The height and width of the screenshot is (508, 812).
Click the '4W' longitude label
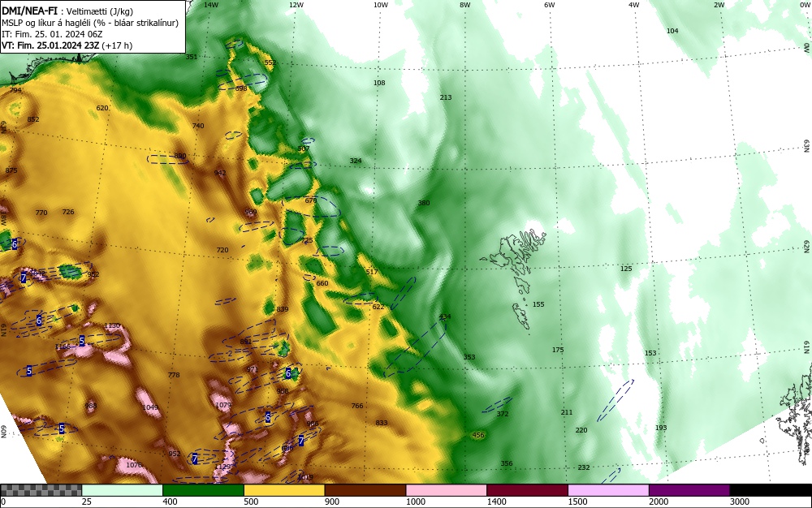point(634,5)
